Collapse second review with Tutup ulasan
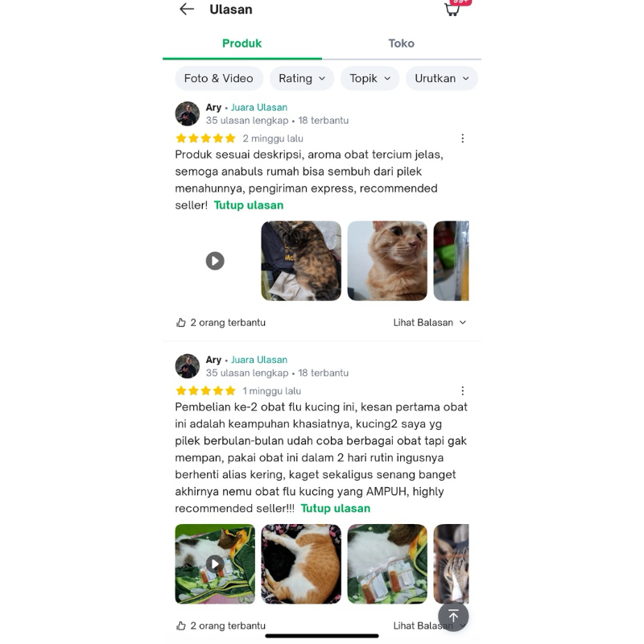 (336, 508)
